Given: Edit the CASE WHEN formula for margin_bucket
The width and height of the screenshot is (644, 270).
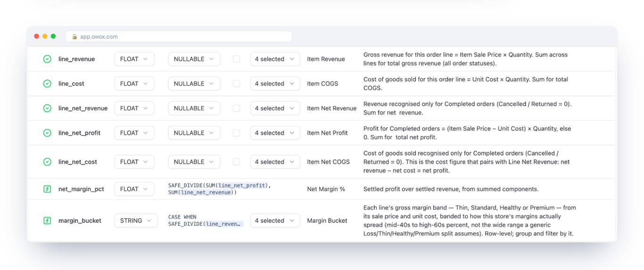Looking at the screenshot, I should tap(206, 220).
